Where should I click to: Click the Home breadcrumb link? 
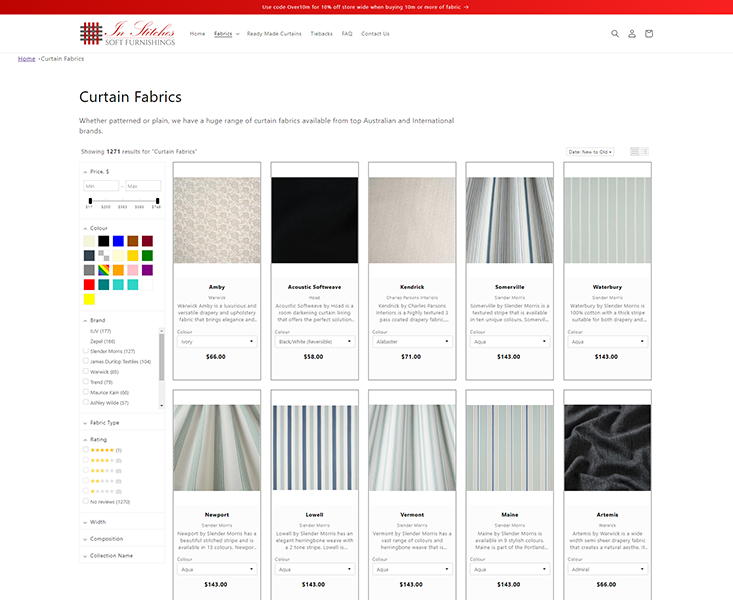tap(27, 58)
